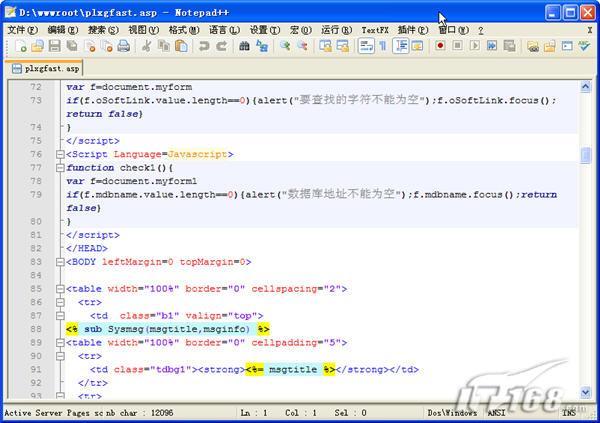
Task: Toggle Show All Characters pilcrow icon
Action: (x=383, y=46)
